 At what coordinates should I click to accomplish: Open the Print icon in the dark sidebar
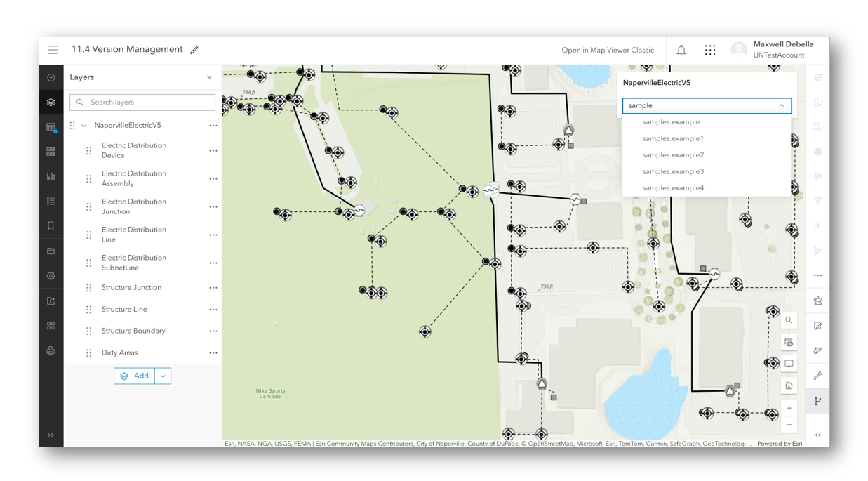click(x=51, y=350)
